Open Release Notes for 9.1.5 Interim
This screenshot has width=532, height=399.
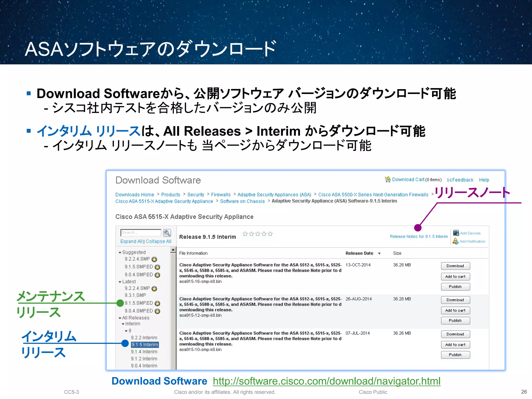click(419, 237)
